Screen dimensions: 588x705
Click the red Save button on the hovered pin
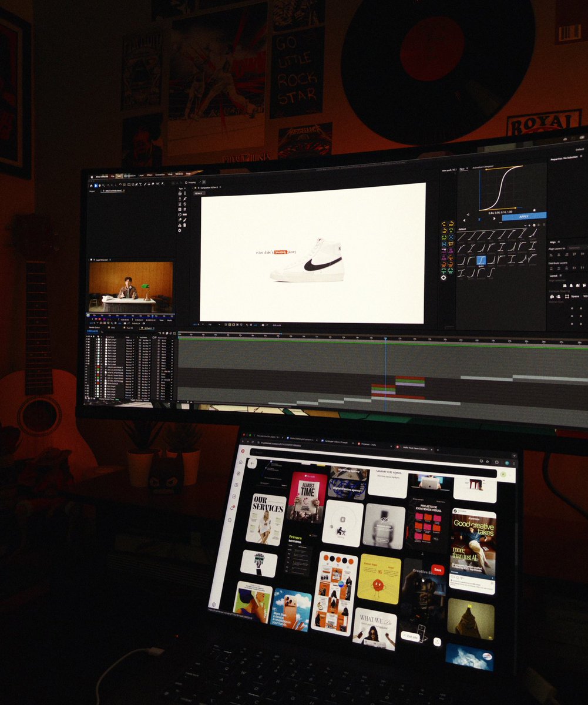438,569
